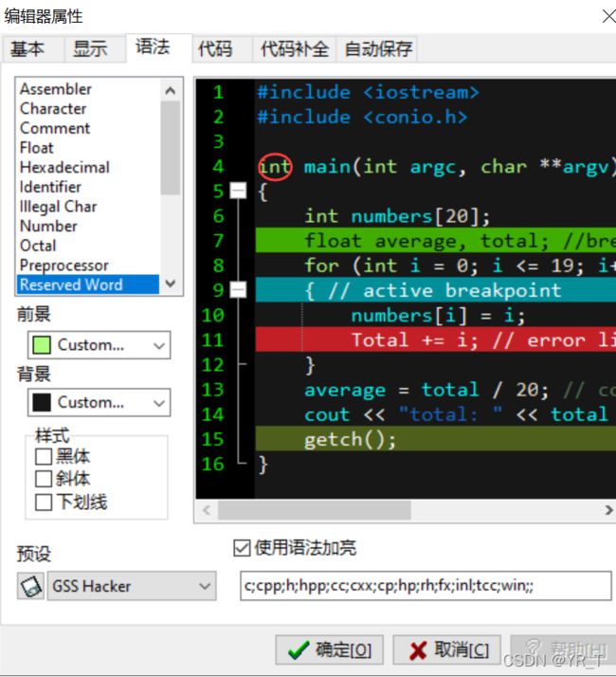Screen dimensions: 616x677
Task: Click the active breakpoint line 9
Action: point(436,290)
